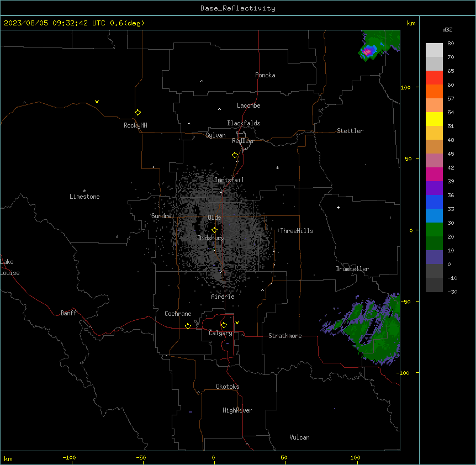Click the blue 36 dBZ legend swatch
Viewport: 476px width, 465px height.
point(434,202)
